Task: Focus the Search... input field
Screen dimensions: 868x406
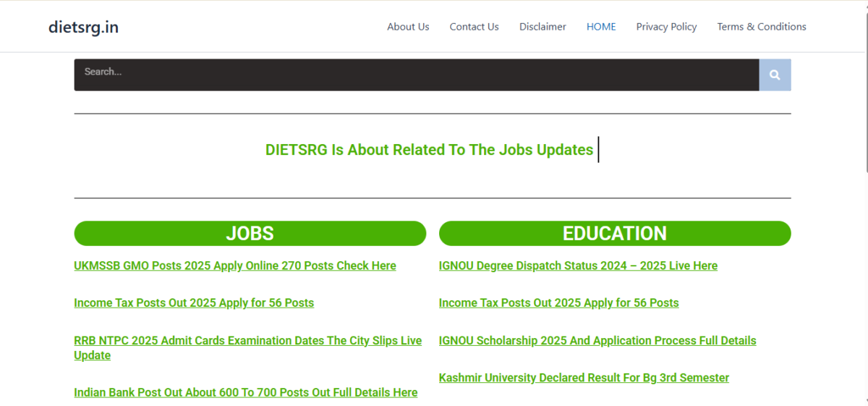Action: [x=417, y=75]
